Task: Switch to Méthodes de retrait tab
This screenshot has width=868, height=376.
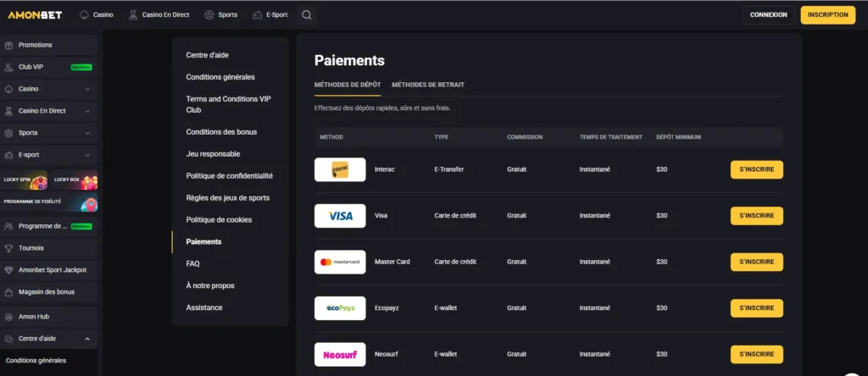Action: (x=428, y=85)
